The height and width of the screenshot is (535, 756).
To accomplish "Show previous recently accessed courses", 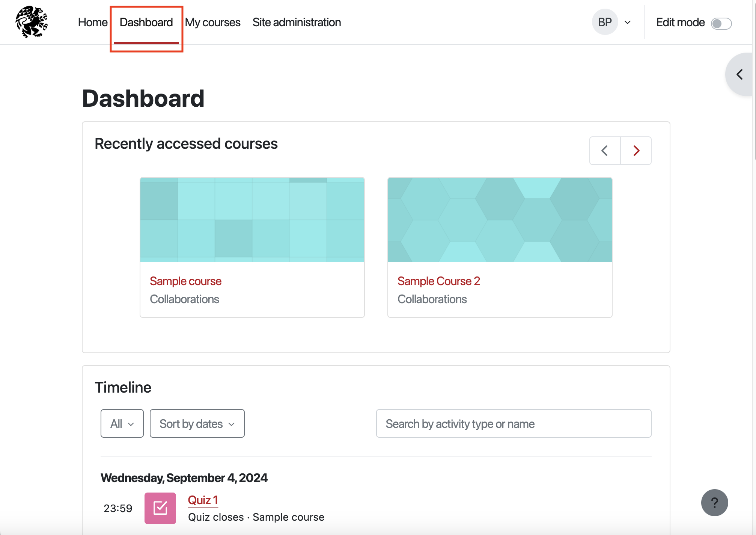I will [x=605, y=151].
